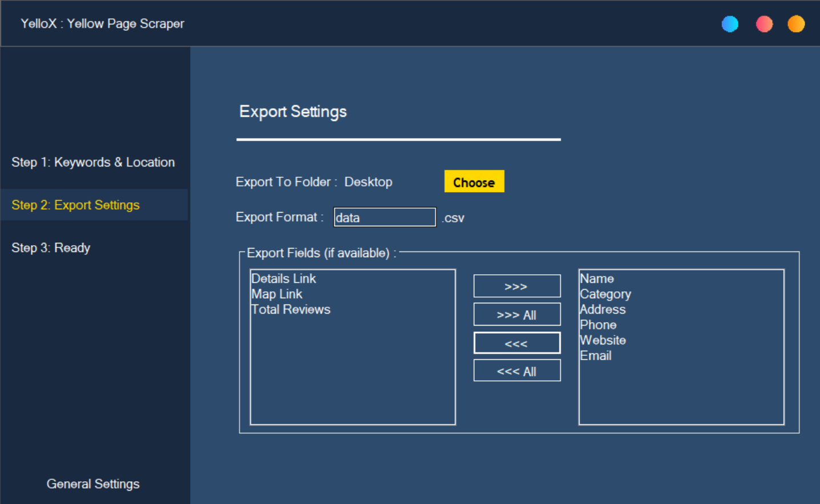Select Step 2: Export Settings

click(x=75, y=205)
